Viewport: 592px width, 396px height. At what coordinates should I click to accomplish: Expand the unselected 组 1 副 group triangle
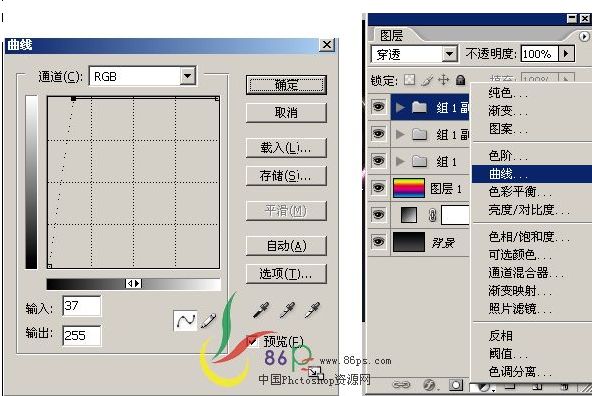[x=400, y=134]
